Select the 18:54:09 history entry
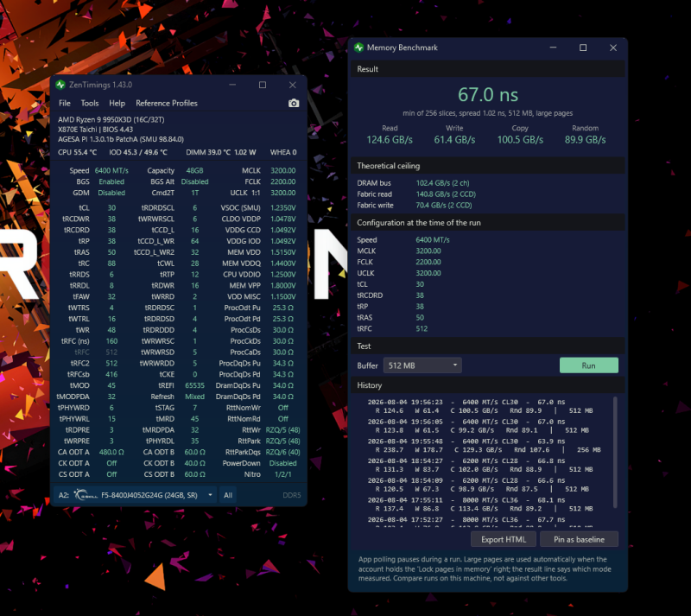The image size is (691, 616). click(479, 485)
